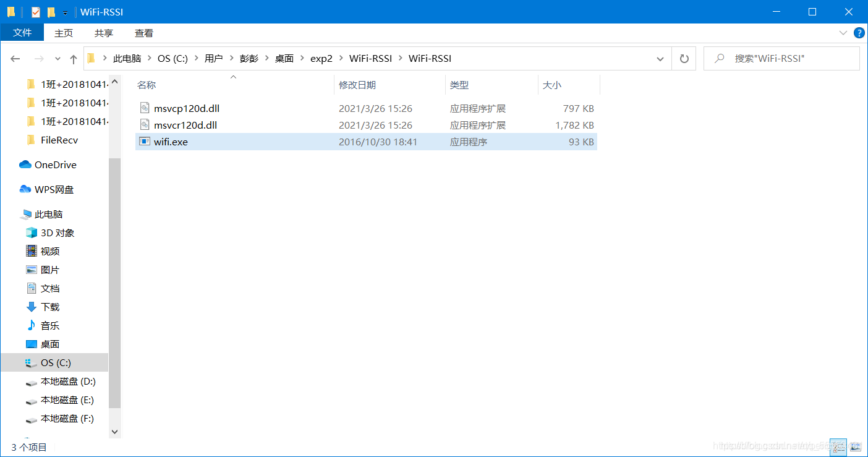Viewport: 868px width, 457px height.
Task: Open the Customize Quick Access Toolbar dropdown
Action: click(65, 12)
